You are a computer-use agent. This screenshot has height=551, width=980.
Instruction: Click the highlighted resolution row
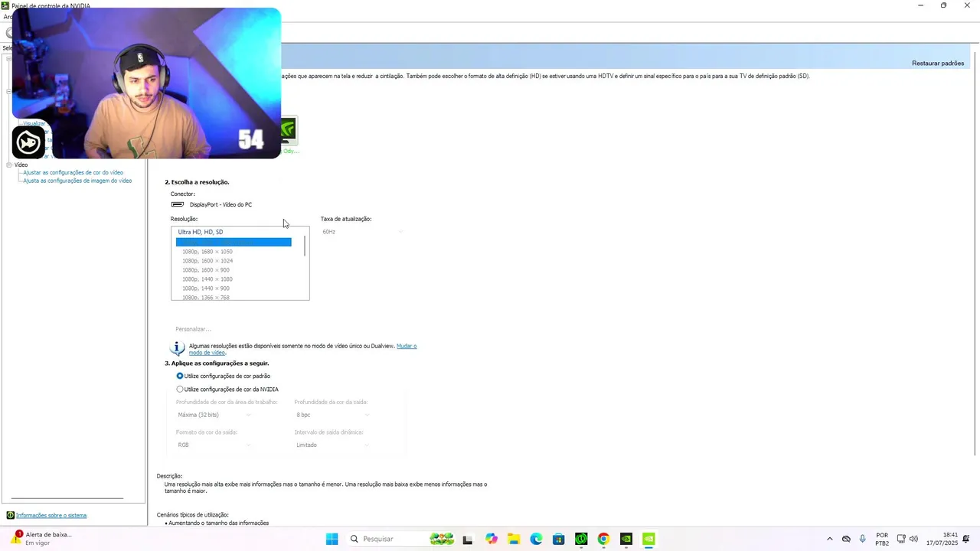[234, 242]
